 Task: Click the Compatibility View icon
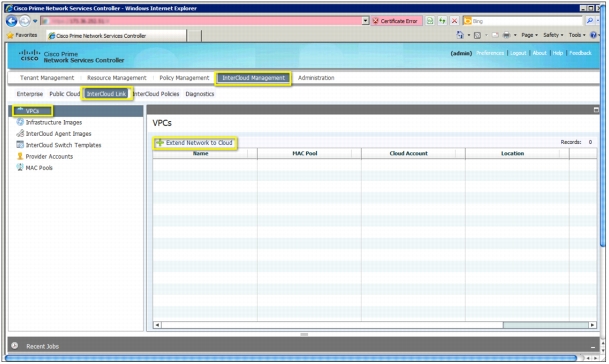[x=430, y=21]
